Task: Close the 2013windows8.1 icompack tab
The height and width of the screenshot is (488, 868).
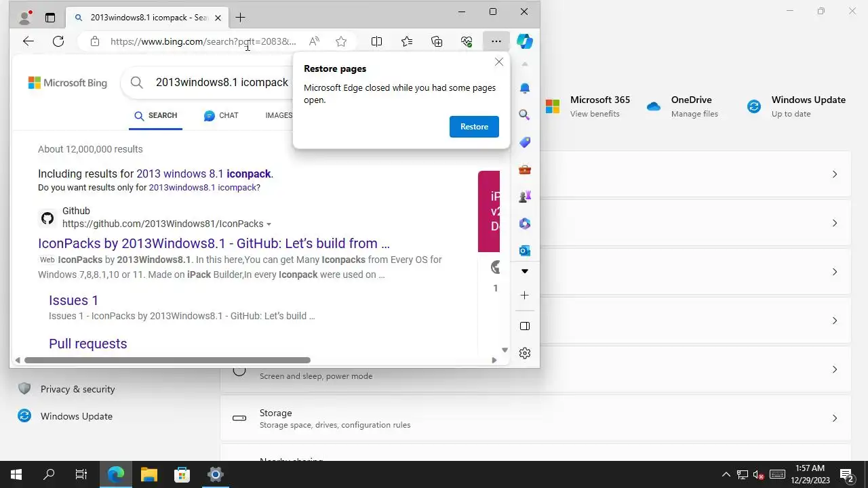Action: point(218,18)
